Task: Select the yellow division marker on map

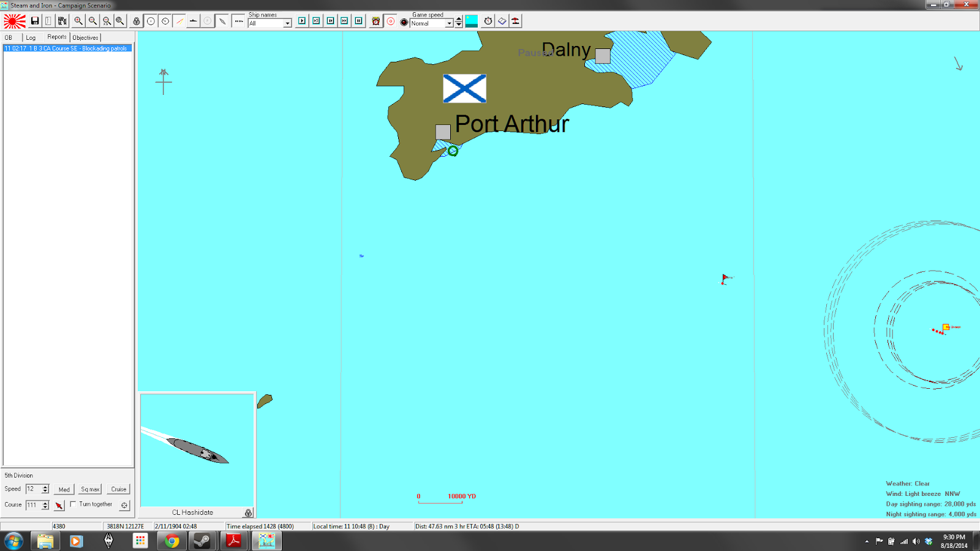Action: [946, 327]
